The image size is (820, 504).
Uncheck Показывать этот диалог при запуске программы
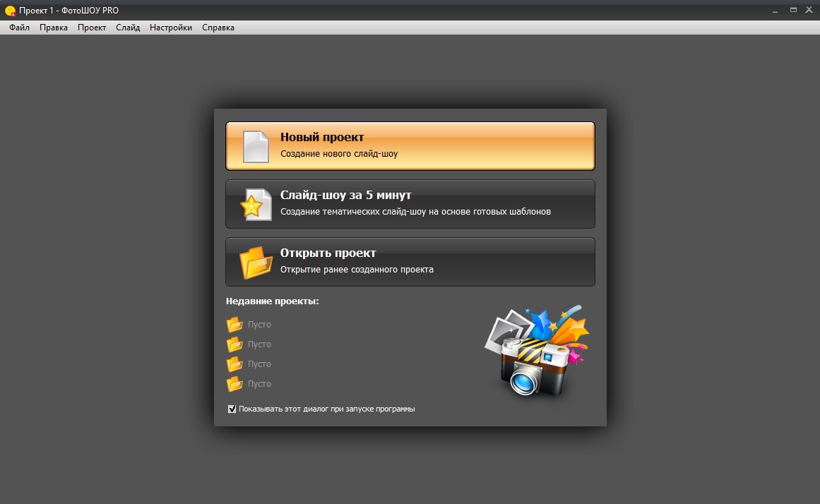(x=232, y=409)
